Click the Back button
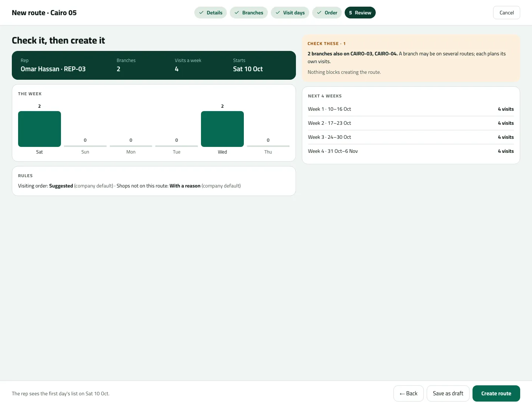The image size is (532, 406). [x=409, y=393]
